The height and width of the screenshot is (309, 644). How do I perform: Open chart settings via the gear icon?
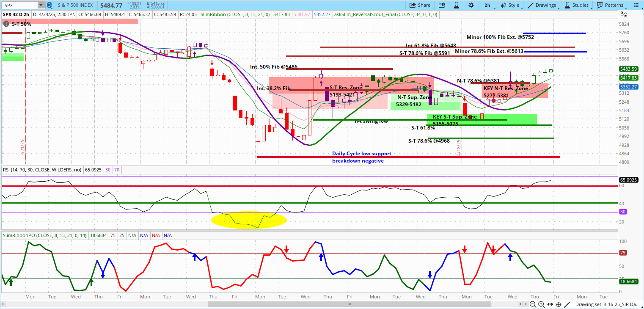click(472, 5)
